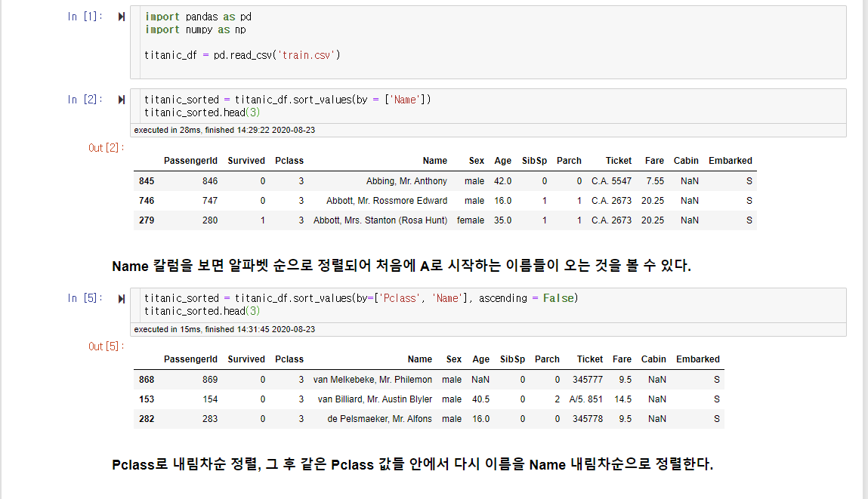Click name 'de Pelsmaeker, Mr. Alfons'
This screenshot has width=868, height=499.
[x=380, y=419]
